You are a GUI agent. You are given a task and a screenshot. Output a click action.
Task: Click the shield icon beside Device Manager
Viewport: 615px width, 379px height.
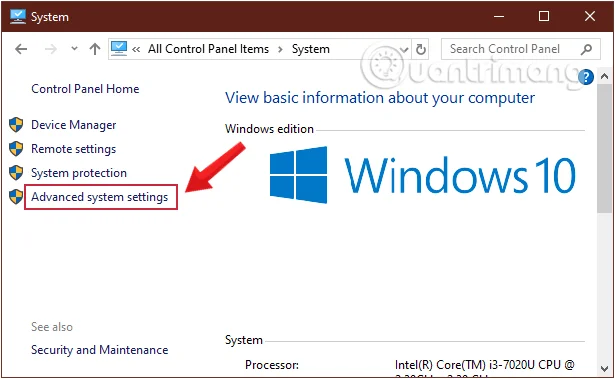(x=16, y=125)
